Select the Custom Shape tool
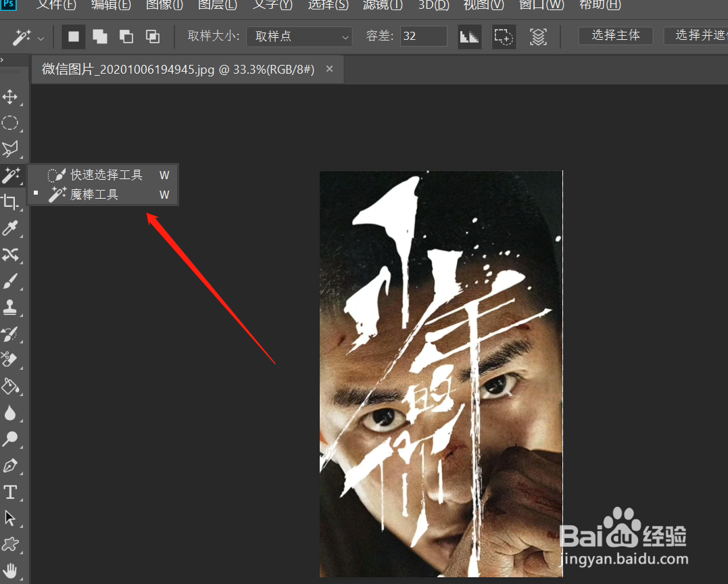 click(10, 544)
